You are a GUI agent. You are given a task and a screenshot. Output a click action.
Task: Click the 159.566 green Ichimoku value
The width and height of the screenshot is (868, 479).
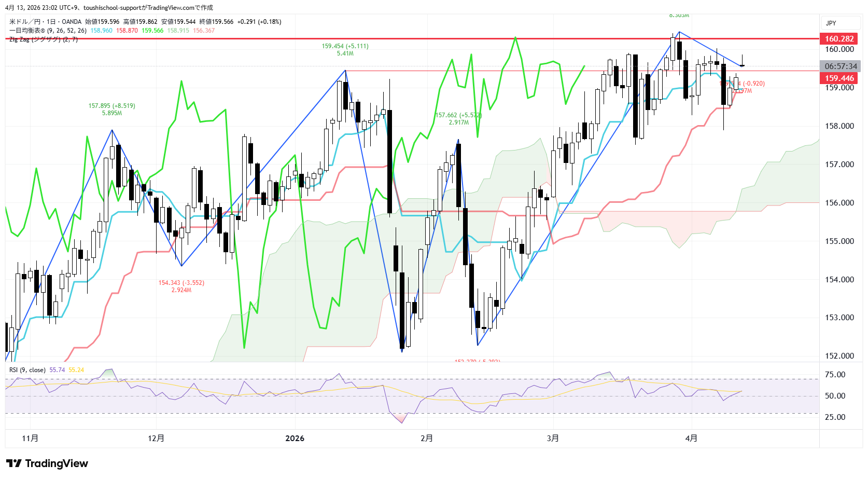[152, 31]
